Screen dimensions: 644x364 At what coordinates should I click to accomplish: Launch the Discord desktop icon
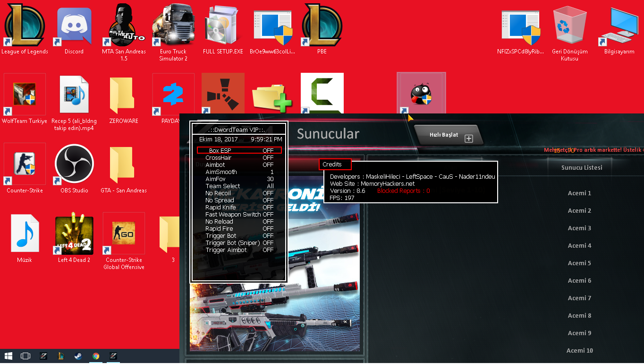tap(74, 29)
